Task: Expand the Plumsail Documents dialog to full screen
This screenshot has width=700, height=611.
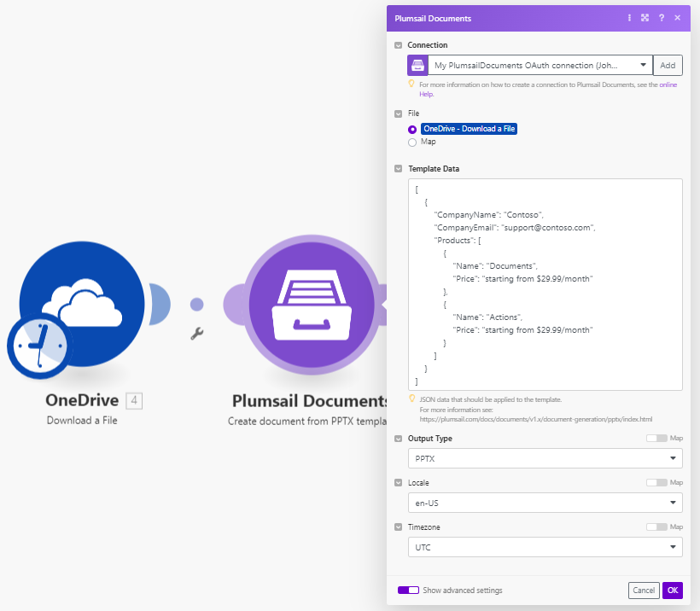Action: coord(645,18)
